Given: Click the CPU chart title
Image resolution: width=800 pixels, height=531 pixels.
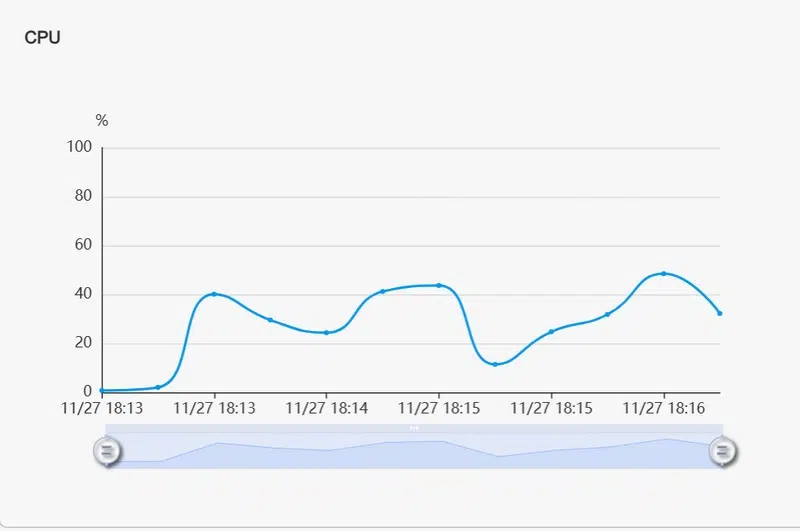Looking at the screenshot, I should pyautogui.click(x=43, y=38).
